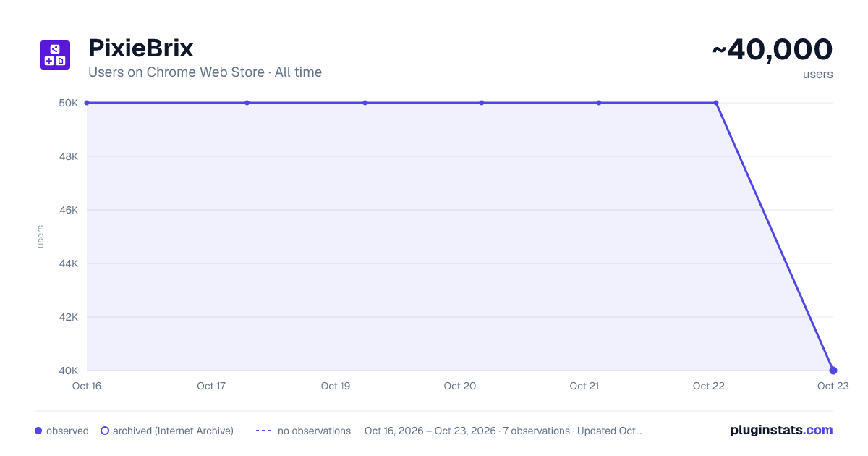This screenshot has width=868, height=456.
Task: Click the 'no observations' legend label
Action: tap(314, 431)
